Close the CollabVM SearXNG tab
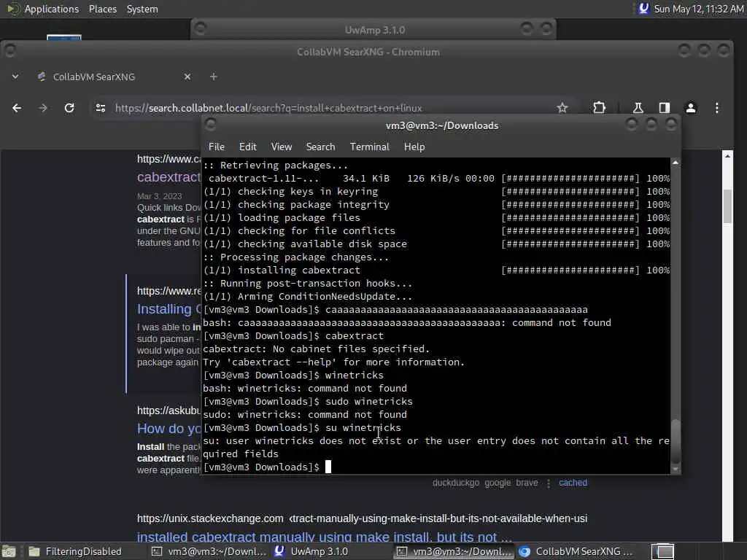Image resolution: width=747 pixels, height=560 pixels. coord(187,77)
